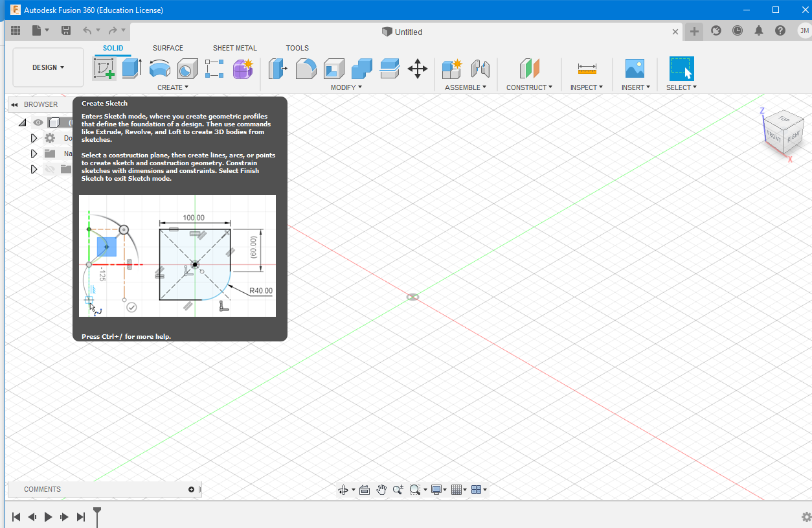812x528 pixels.
Task: Expand the Named Views folder row
Action: 34,154
